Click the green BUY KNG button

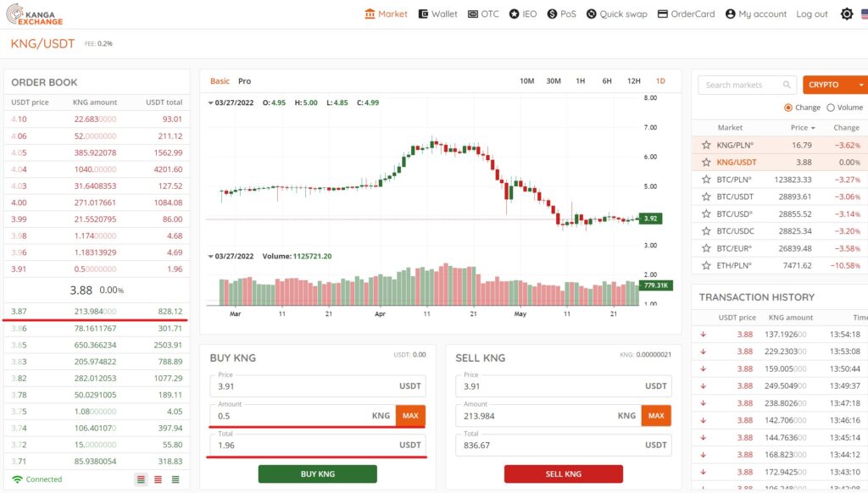[x=318, y=474]
